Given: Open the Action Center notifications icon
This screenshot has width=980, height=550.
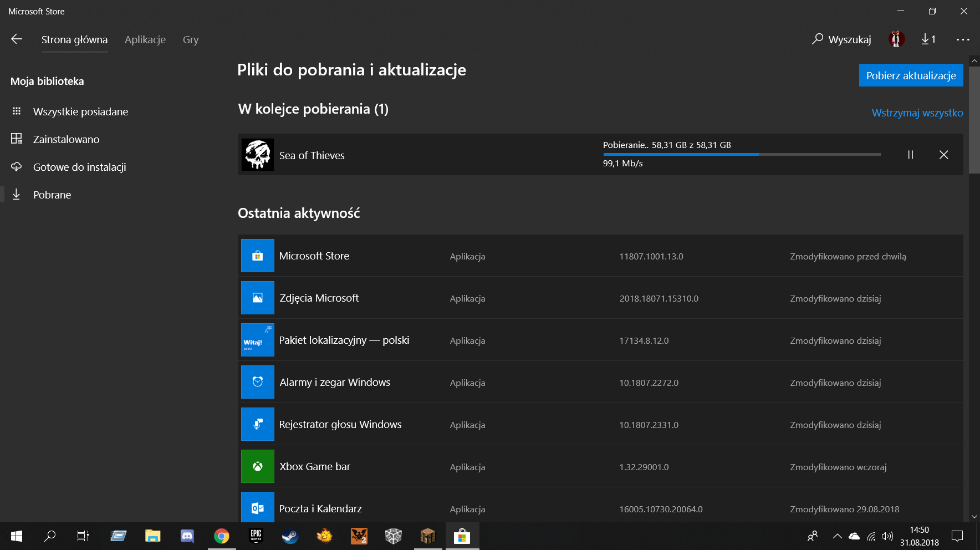Looking at the screenshot, I should pos(957,536).
